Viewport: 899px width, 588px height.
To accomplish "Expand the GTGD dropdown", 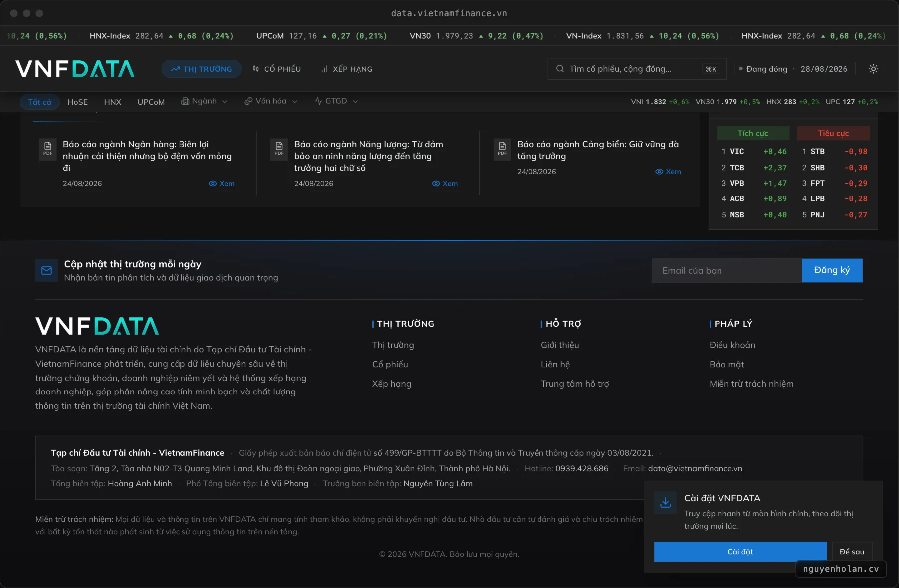I will point(336,101).
